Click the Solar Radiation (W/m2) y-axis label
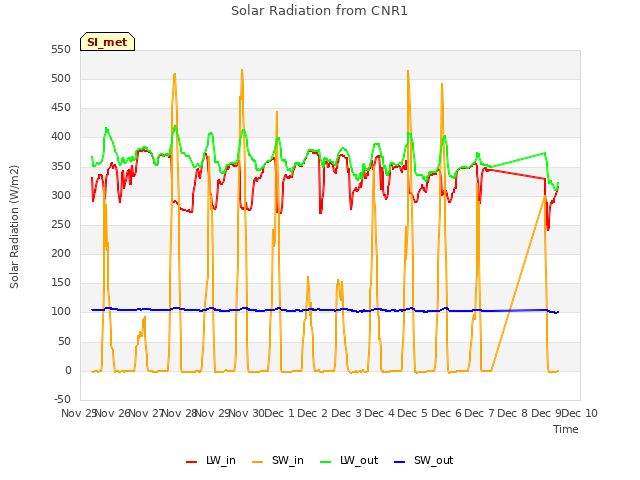The image size is (640, 480). click(x=14, y=227)
